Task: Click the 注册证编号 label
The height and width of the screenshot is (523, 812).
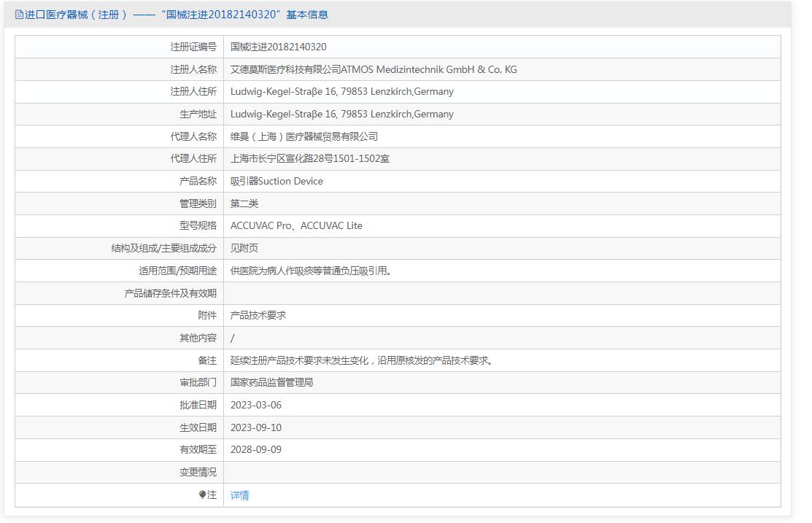Action: (193, 47)
